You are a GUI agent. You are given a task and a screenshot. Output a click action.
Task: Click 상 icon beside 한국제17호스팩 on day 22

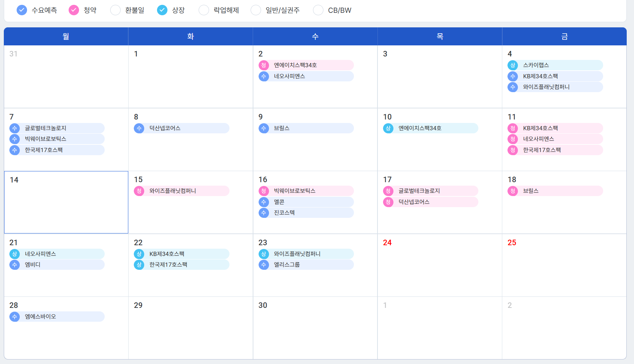(139, 265)
